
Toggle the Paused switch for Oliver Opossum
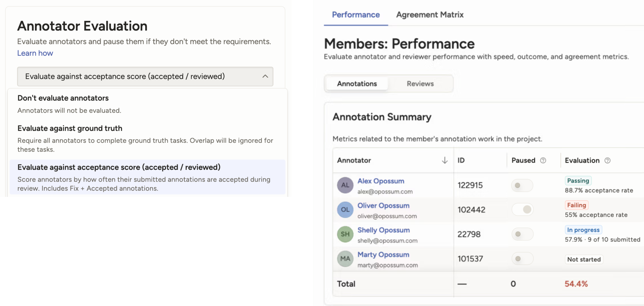tap(522, 210)
